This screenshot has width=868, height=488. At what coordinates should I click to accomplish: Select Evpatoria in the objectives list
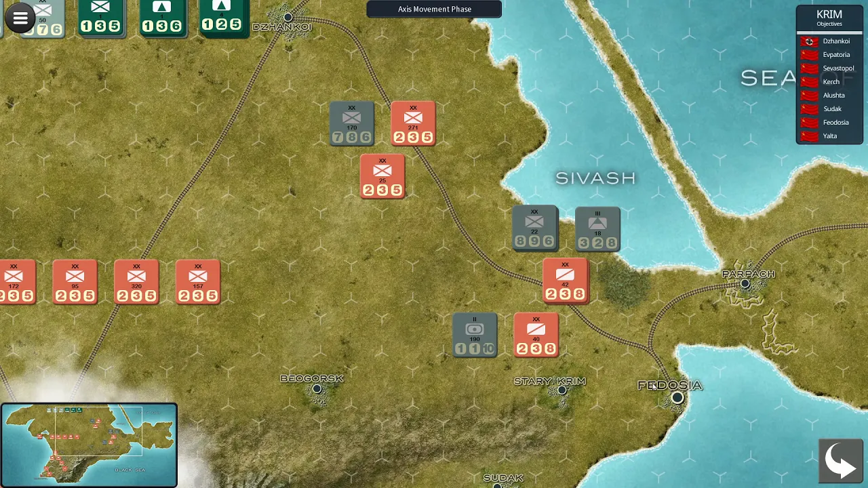(836, 55)
